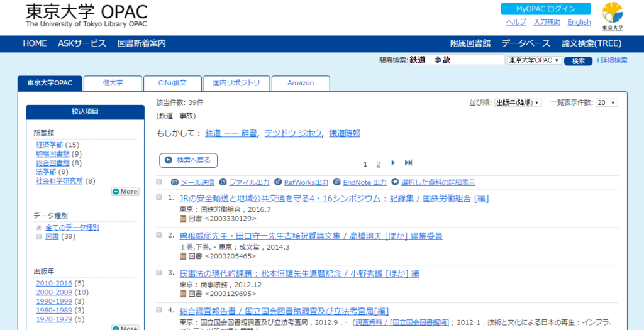Open ASKサービス menu item

[x=82, y=43]
